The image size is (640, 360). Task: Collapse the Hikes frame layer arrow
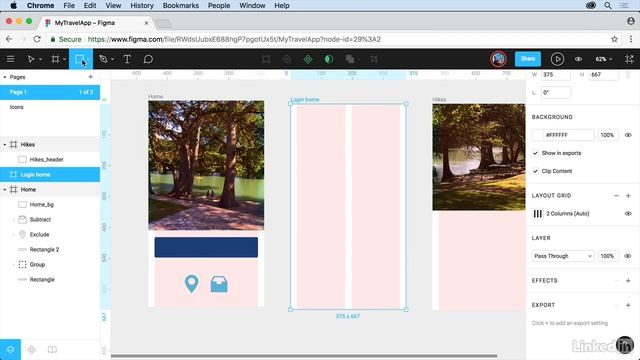pyautogui.click(x=5, y=144)
